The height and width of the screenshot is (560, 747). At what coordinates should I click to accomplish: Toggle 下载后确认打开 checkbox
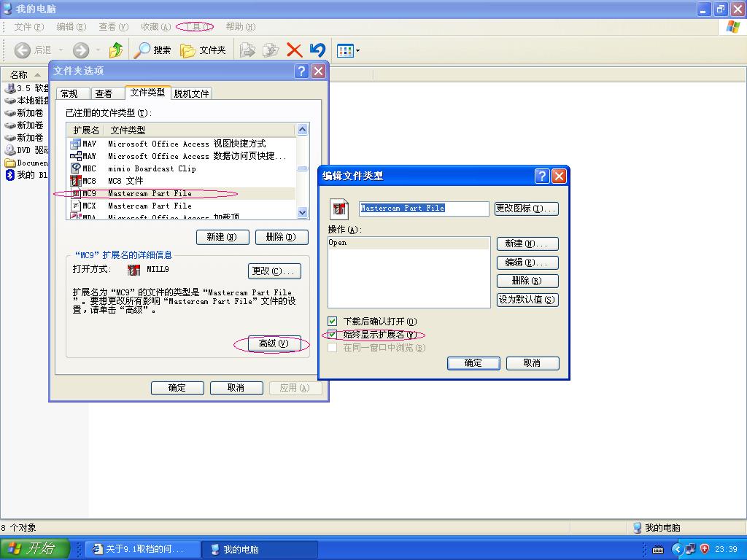click(x=333, y=321)
